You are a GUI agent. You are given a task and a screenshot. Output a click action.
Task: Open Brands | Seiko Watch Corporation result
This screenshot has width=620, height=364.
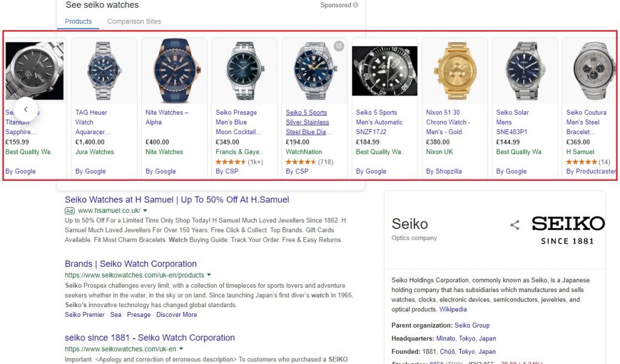[x=131, y=264]
